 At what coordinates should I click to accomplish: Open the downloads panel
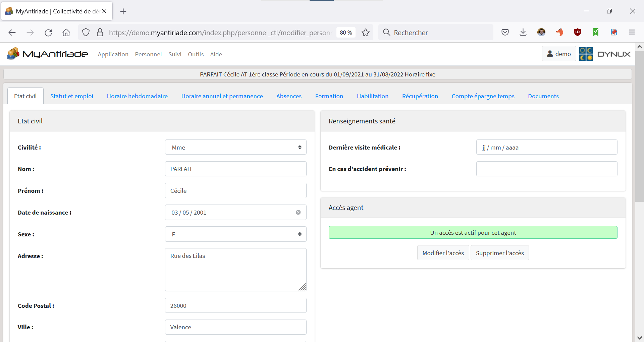point(523,32)
